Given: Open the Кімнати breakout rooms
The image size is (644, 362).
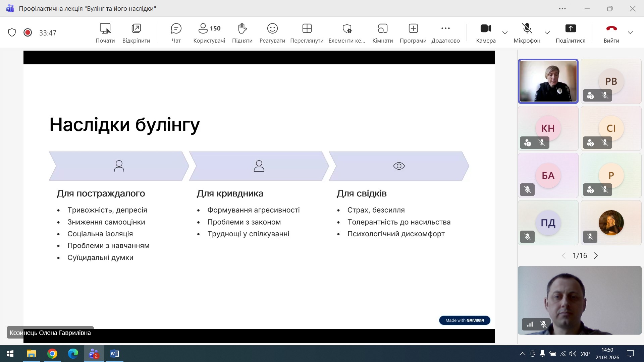Looking at the screenshot, I should pyautogui.click(x=382, y=33).
